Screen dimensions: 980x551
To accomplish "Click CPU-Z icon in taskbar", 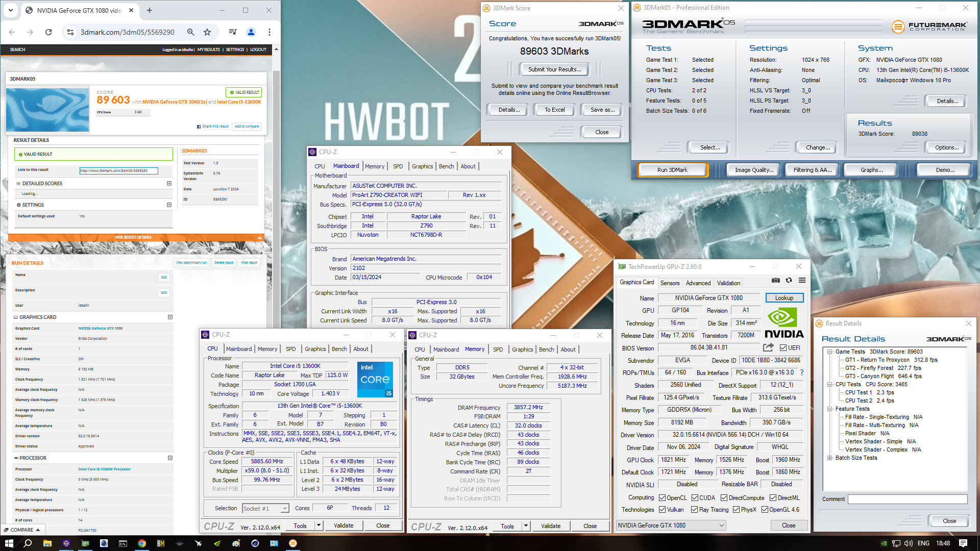I will (66, 543).
